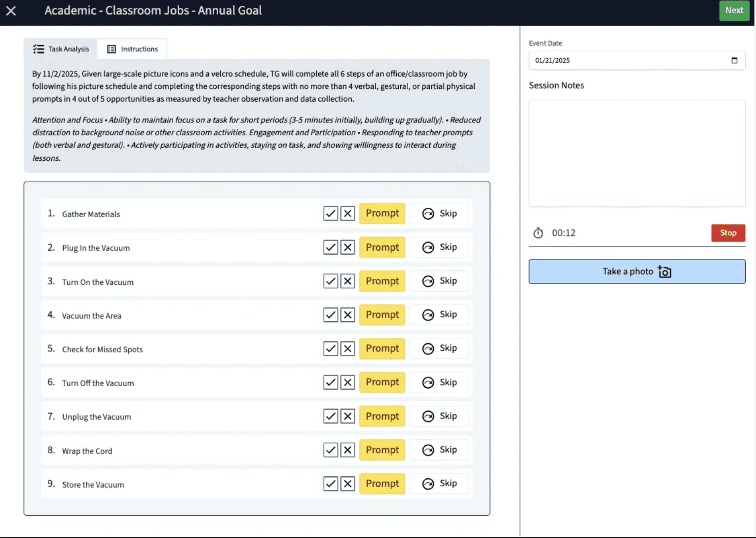
Task: Mark Store the Vacuum as correct
Action: click(331, 484)
